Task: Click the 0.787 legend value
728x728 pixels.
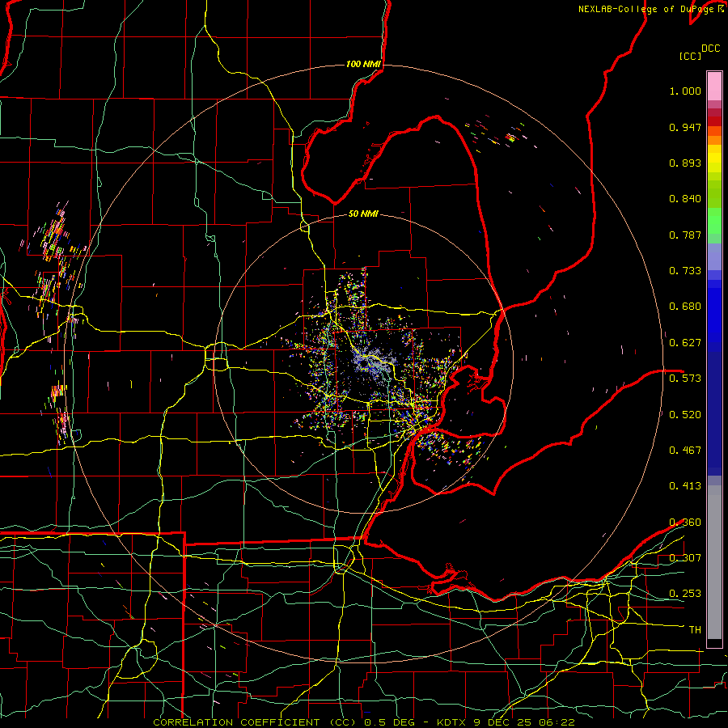Action: pyautogui.click(x=685, y=235)
